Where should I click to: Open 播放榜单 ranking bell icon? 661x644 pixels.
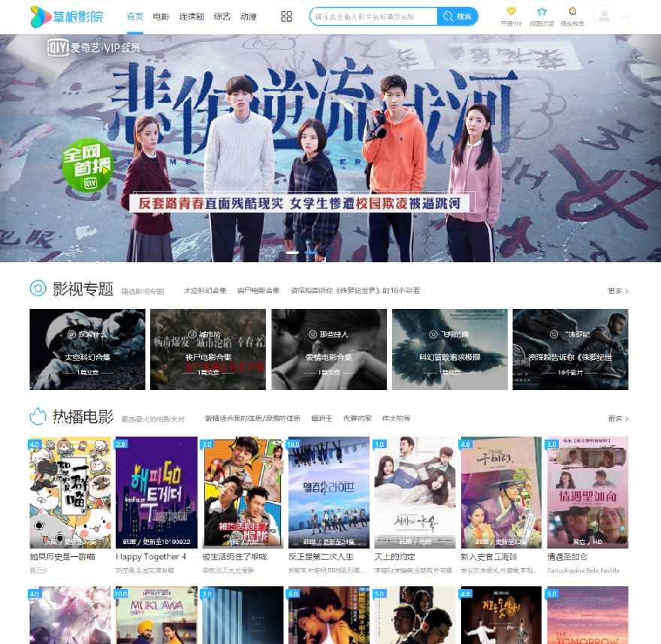tap(572, 11)
